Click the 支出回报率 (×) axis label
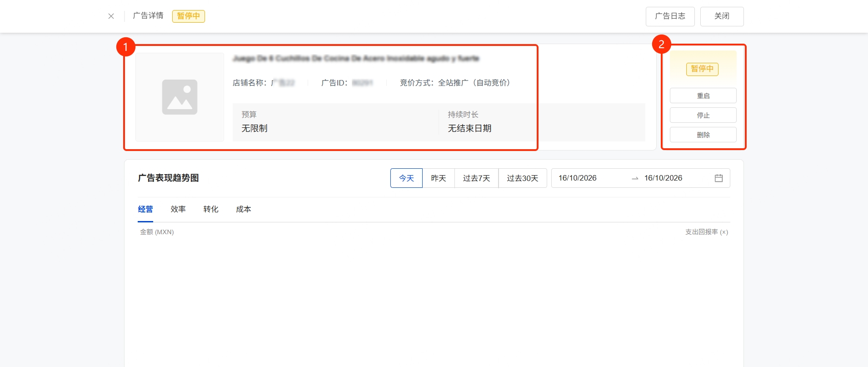Image resolution: width=868 pixels, height=367 pixels. 707,232
